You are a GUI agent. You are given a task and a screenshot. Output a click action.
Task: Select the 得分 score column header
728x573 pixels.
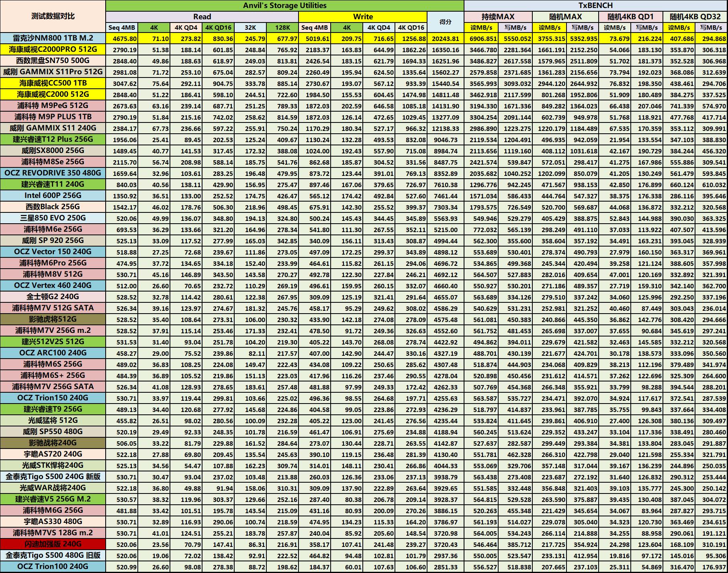pyautogui.click(x=446, y=22)
